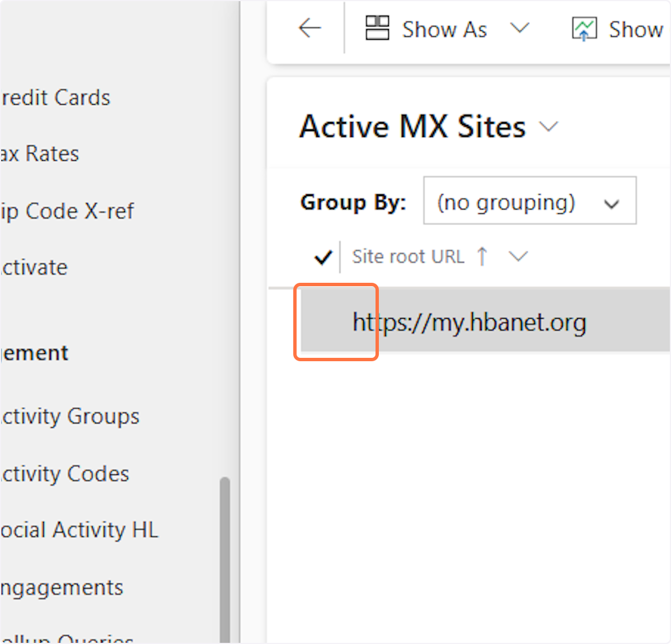Screen dimensions: 671x644
Task: Expand the Active MX Sites view selector
Action: (x=548, y=127)
